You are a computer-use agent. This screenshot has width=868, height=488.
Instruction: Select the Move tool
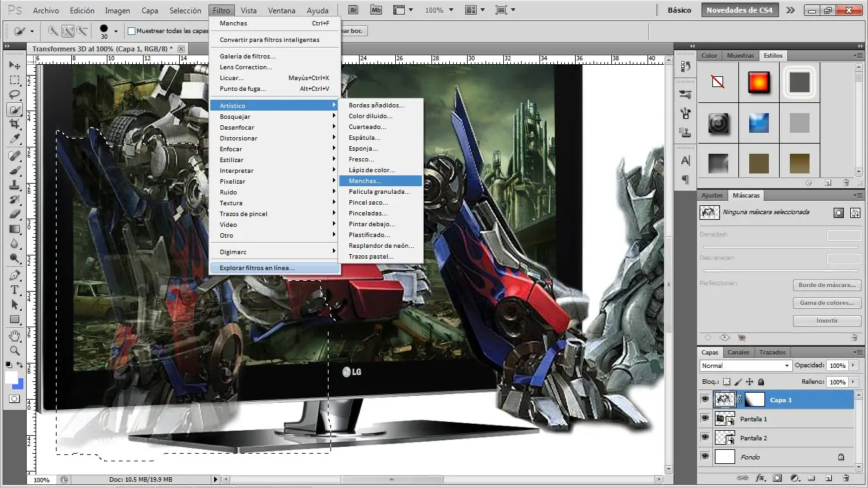pos(15,65)
